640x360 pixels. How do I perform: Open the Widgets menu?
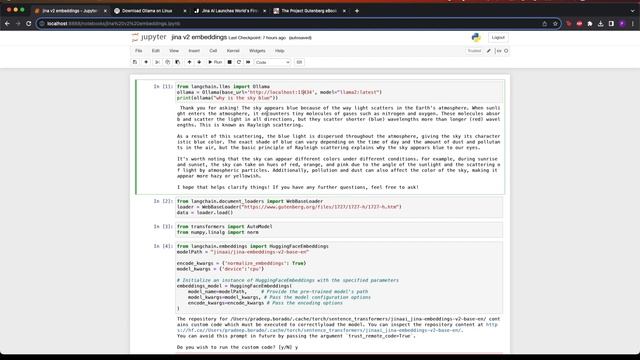[x=257, y=51]
